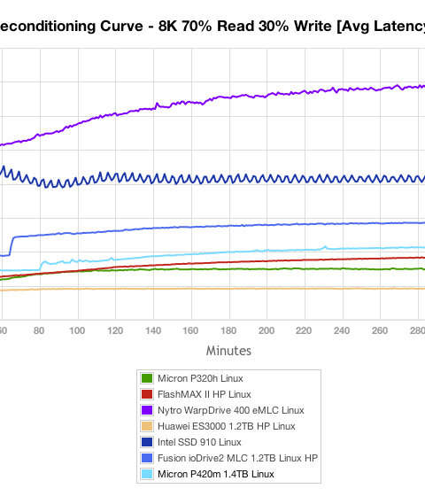Select 'Micron P420m 1.4TB Linux' legend label
Viewport: 425px width, 504px height.
[x=215, y=474]
